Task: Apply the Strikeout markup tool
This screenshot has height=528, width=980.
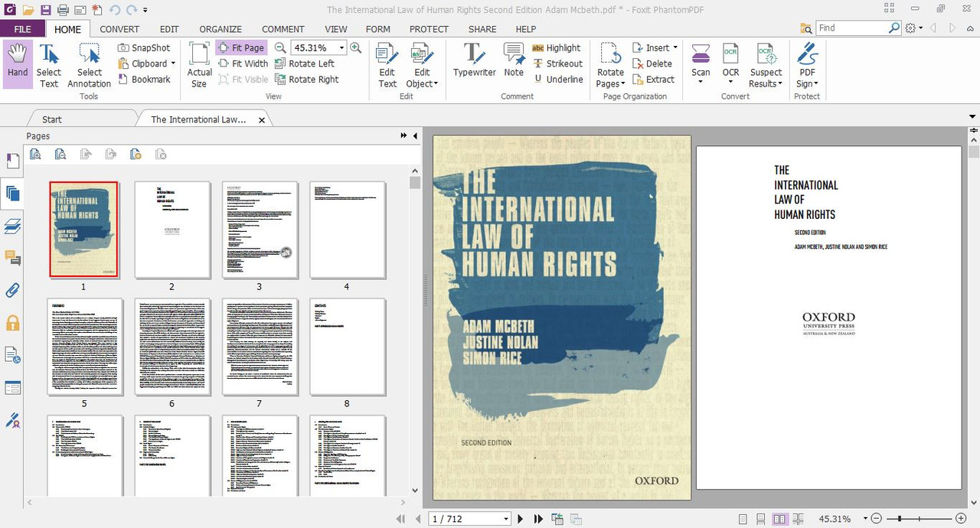Action: click(x=557, y=64)
